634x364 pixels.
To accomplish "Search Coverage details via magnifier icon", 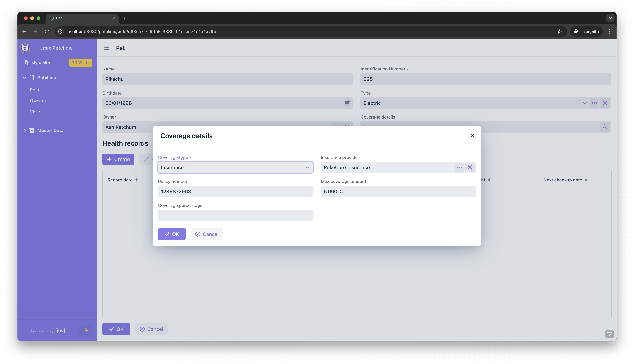I will pos(605,127).
